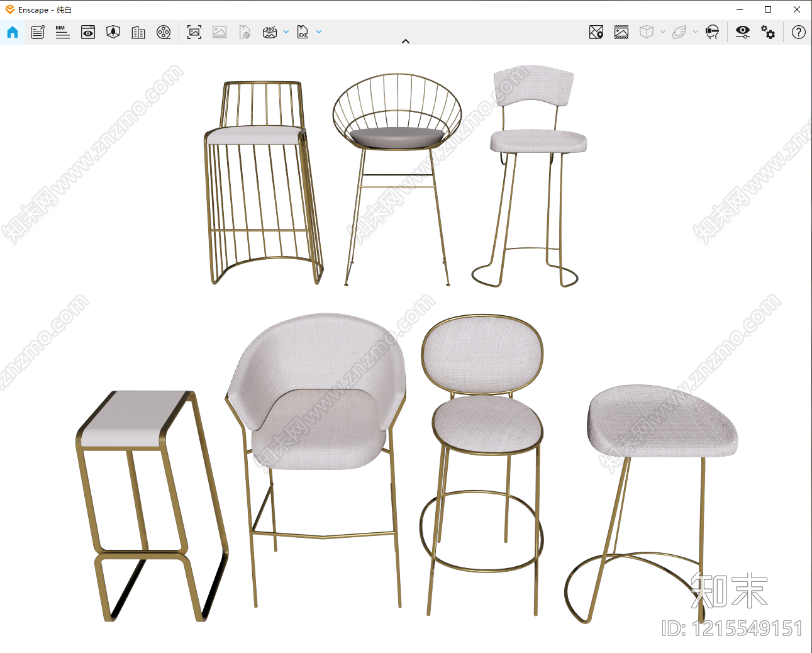Open the Visual Settings eye slider

tap(743, 32)
